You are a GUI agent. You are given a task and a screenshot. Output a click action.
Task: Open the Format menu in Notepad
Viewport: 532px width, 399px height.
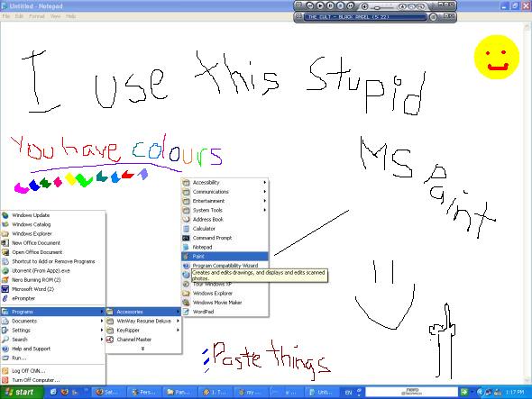pos(37,16)
